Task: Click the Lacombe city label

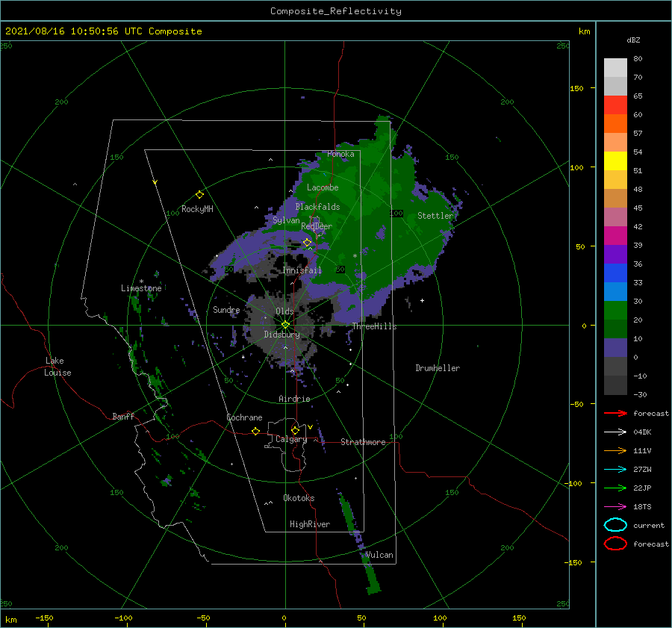Action: click(323, 187)
